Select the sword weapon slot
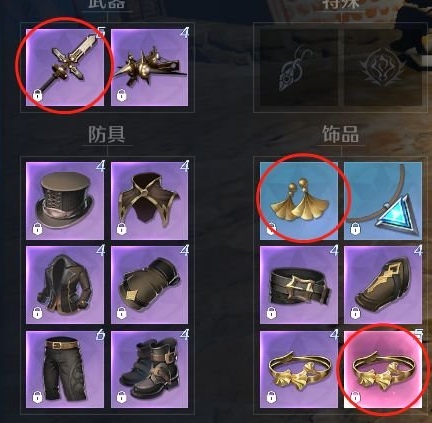Image resolution: width=432 pixels, height=423 pixels. [x=65, y=67]
